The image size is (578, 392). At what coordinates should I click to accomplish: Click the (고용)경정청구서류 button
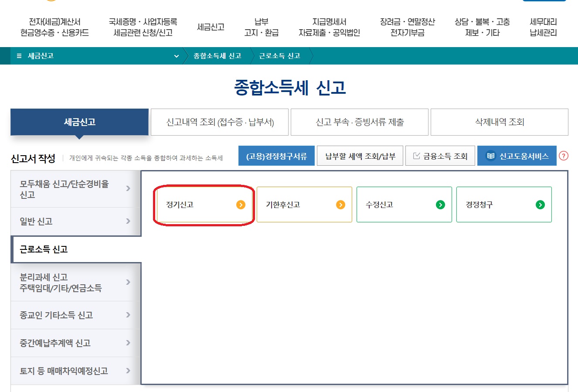point(276,155)
